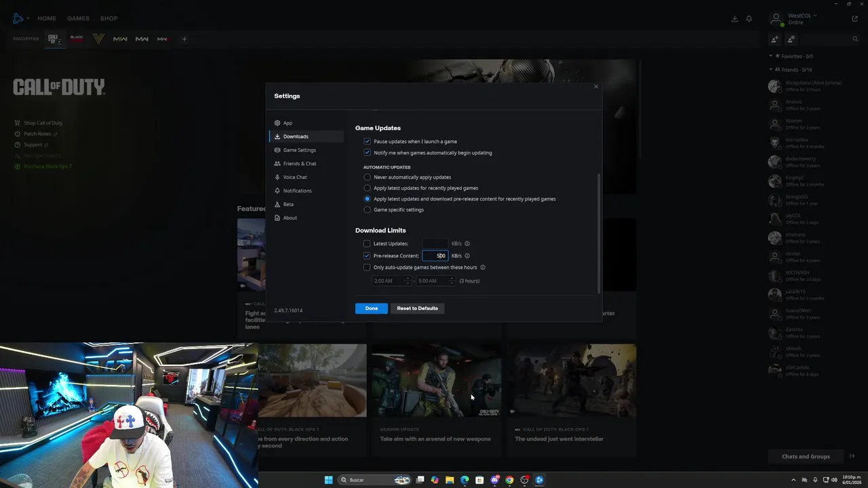Toggle Pause updates when I launch a game
Viewport: 868px width, 488px height.
click(367, 142)
